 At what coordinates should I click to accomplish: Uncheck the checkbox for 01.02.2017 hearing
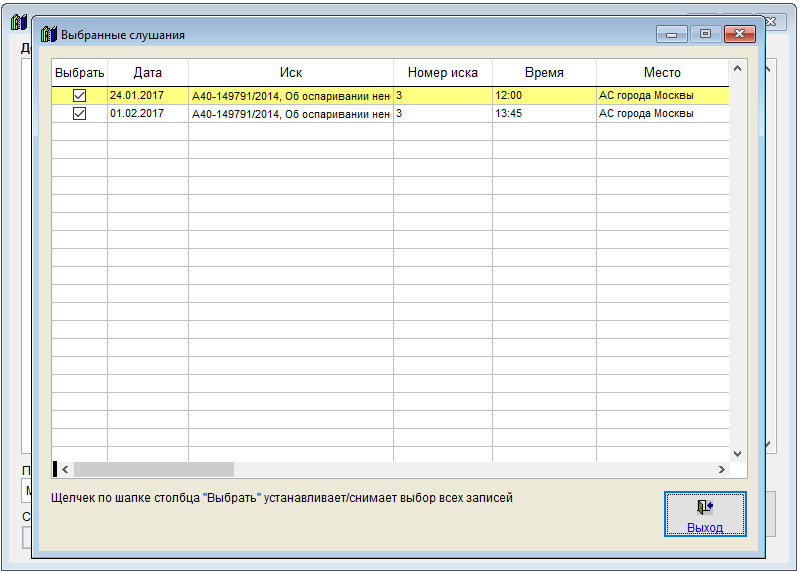79,113
